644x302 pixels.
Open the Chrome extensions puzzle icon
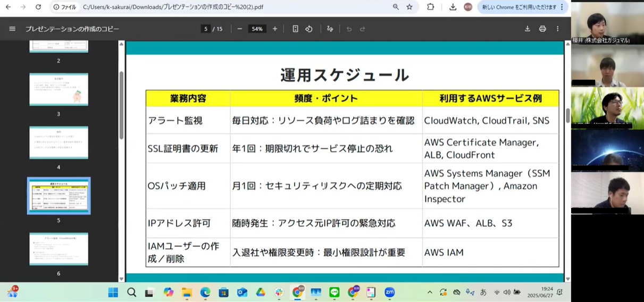click(431, 7)
